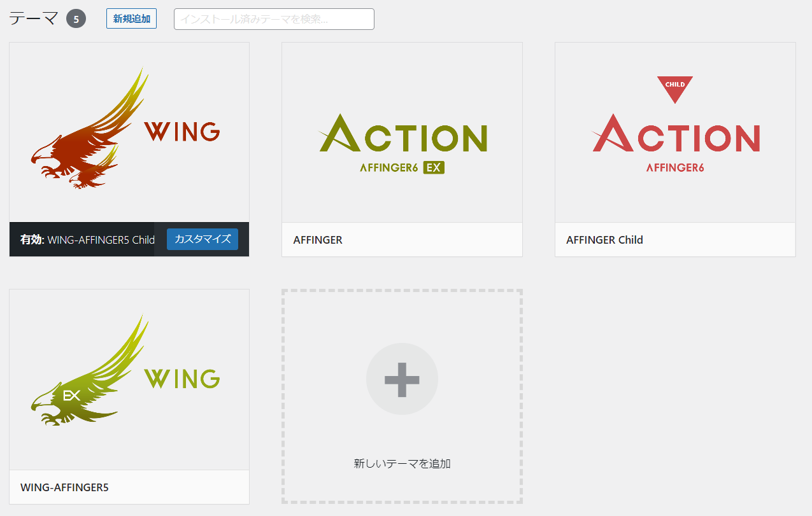812x516 pixels.
Task: Click inside the installed themes search field
Action: (274, 18)
